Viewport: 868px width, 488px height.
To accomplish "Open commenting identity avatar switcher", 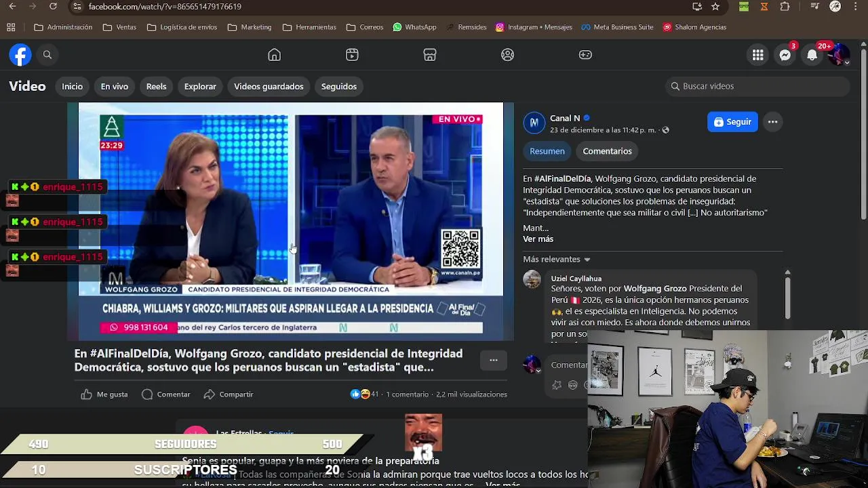I will coord(533,366).
